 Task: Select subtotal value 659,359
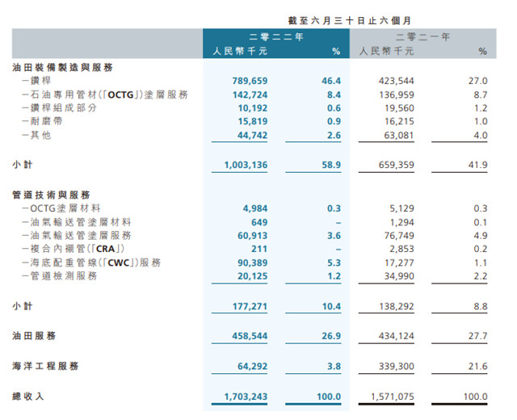tap(397, 165)
